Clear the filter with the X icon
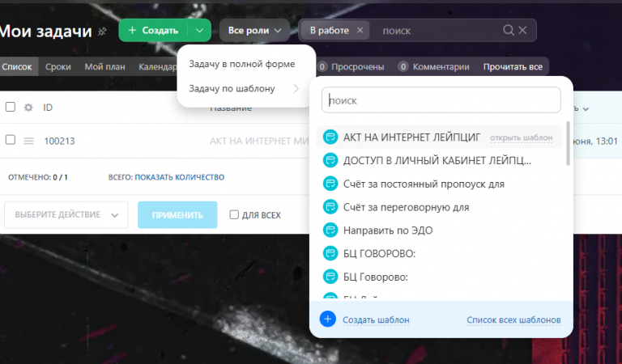The image size is (622, 364). tap(523, 30)
